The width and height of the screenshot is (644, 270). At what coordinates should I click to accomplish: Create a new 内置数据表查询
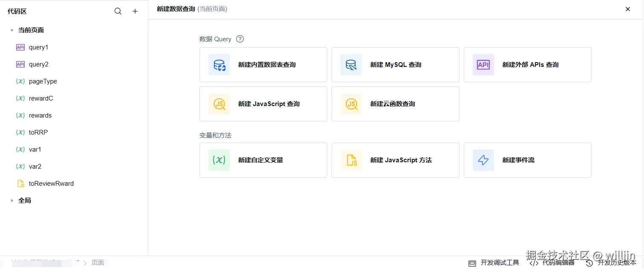pos(263,65)
